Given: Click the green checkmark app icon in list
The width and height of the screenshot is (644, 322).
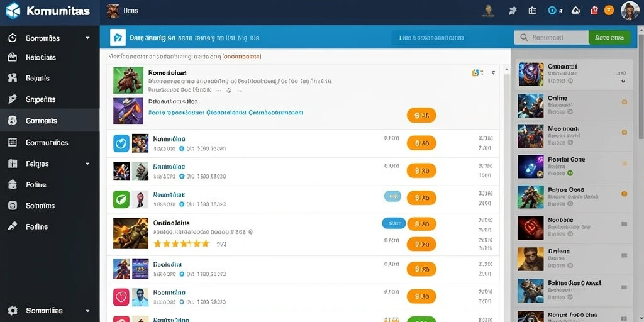Looking at the screenshot, I should pos(121,199).
